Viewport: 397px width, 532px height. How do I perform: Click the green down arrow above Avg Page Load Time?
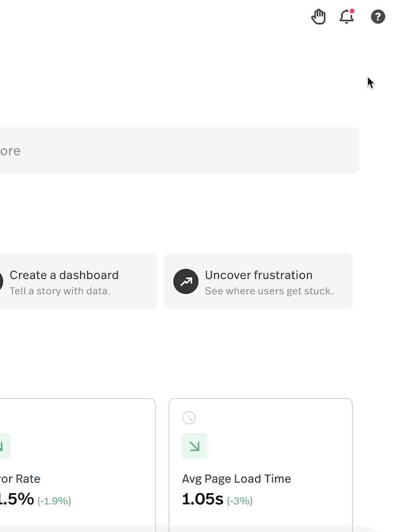(x=195, y=446)
